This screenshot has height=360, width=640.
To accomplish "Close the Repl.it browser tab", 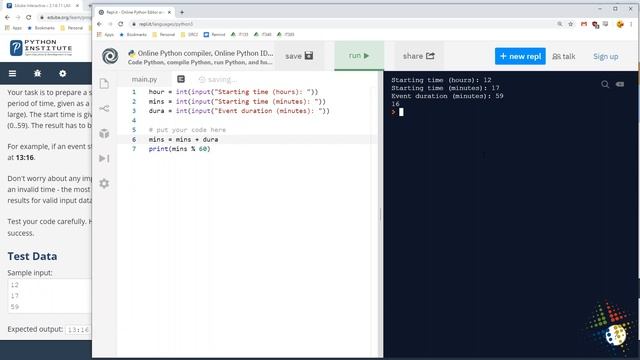I will (x=169, y=12).
